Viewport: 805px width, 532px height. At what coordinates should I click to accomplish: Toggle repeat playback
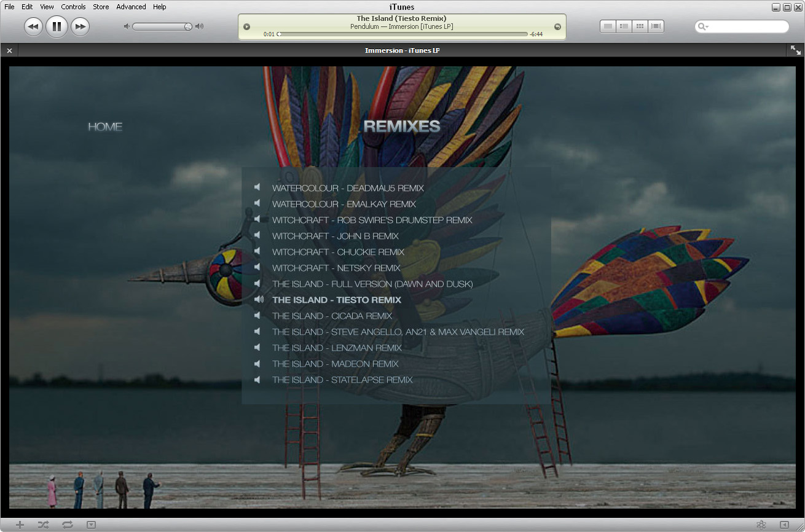(x=68, y=525)
